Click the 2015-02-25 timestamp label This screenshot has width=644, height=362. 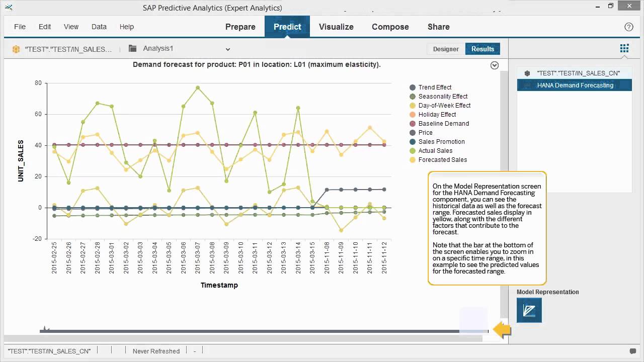tap(54, 257)
